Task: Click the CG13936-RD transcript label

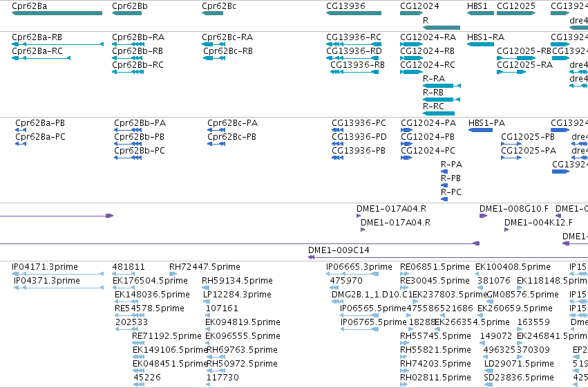Action: point(354,51)
